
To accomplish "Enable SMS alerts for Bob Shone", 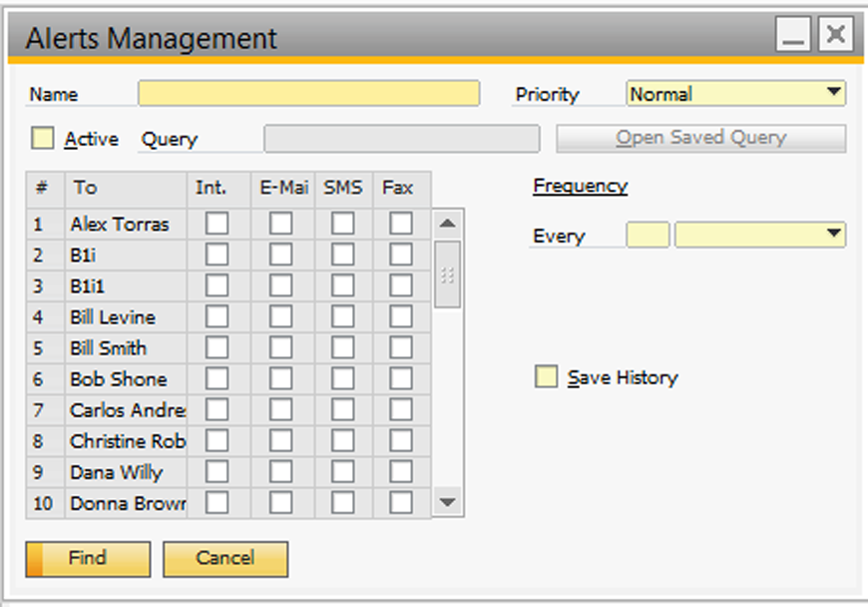I will tap(343, 378).
